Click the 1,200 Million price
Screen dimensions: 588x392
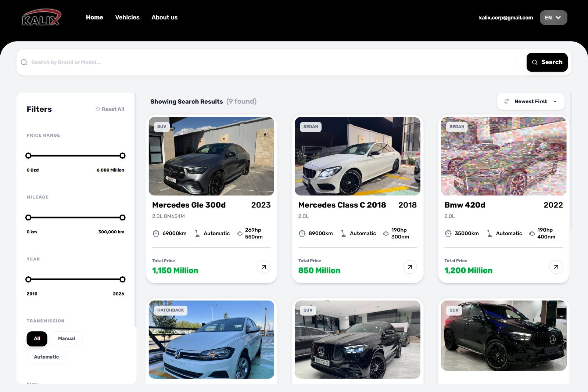[468, 270]
